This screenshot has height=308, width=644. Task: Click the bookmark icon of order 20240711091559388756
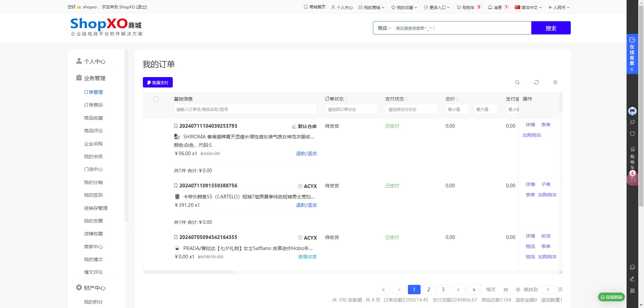pyautogui.click(x=175, y=186)
